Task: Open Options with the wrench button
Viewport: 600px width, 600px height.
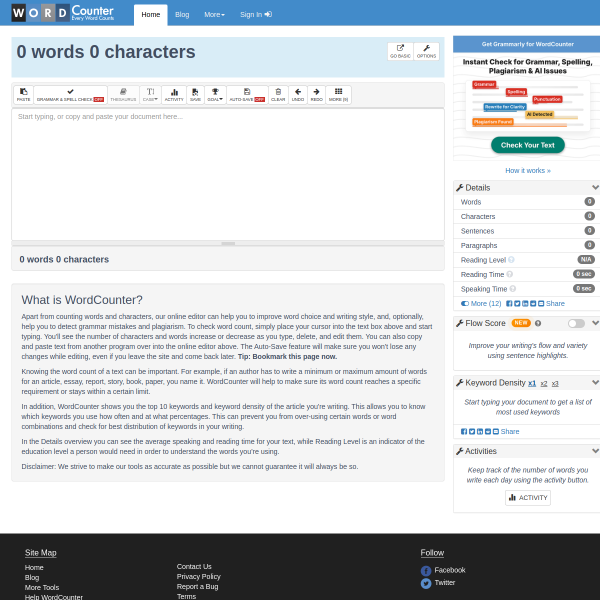Action: tap(426, 51)
